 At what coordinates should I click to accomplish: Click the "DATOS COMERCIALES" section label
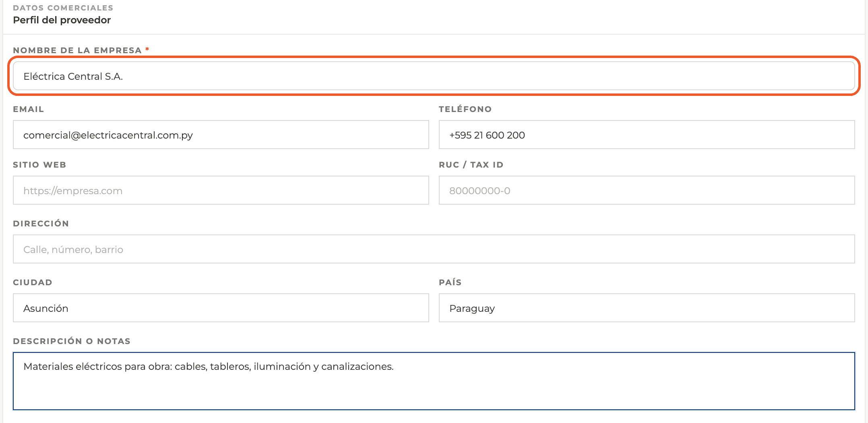click(63, 8)
